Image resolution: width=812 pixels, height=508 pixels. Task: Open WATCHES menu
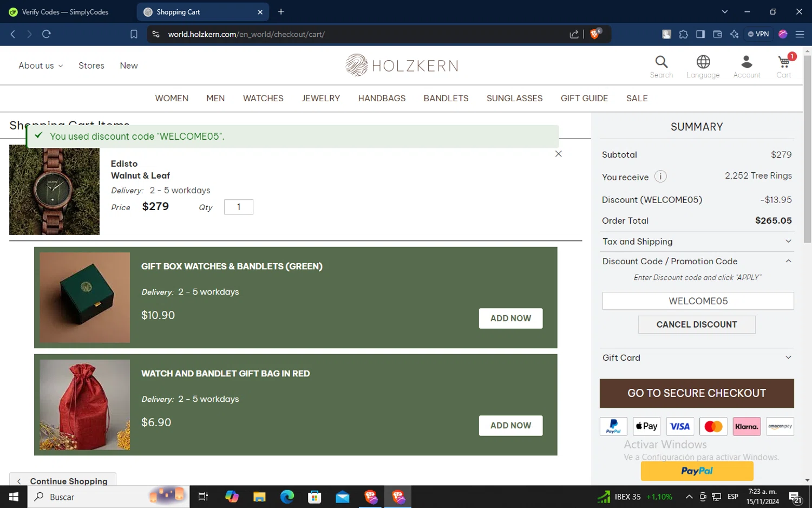point(263,98)
